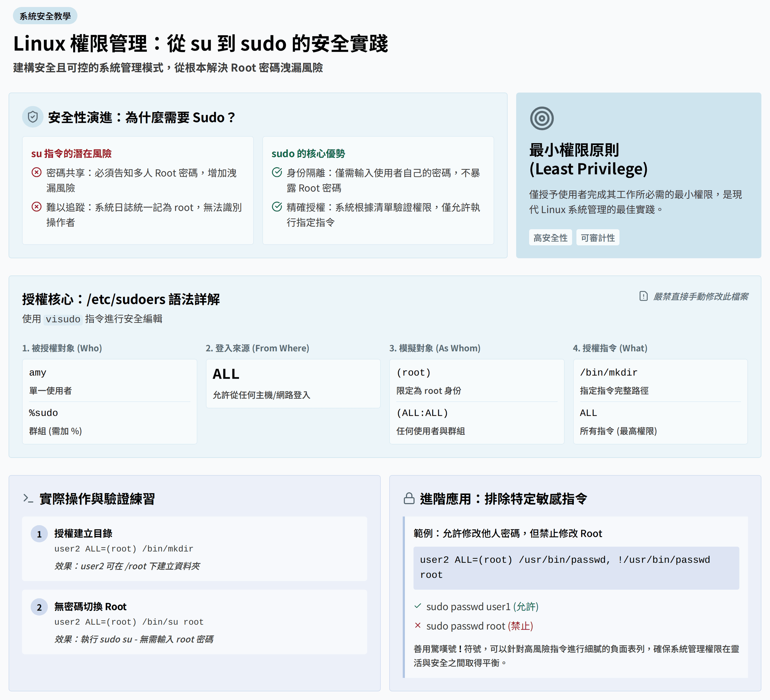This screenshot has width=770, height=700.
Task: Click the target icon above 最小權限原則
Action: 541,118
